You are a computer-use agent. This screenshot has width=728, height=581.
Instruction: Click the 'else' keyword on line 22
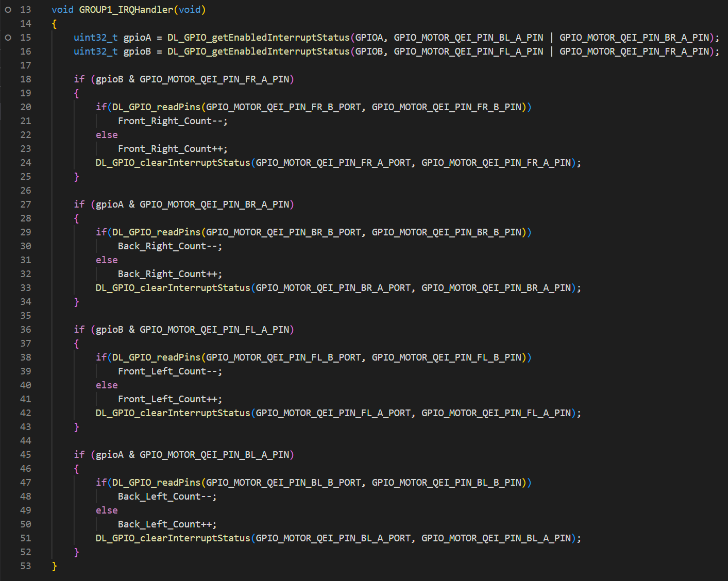coord(107,135)
